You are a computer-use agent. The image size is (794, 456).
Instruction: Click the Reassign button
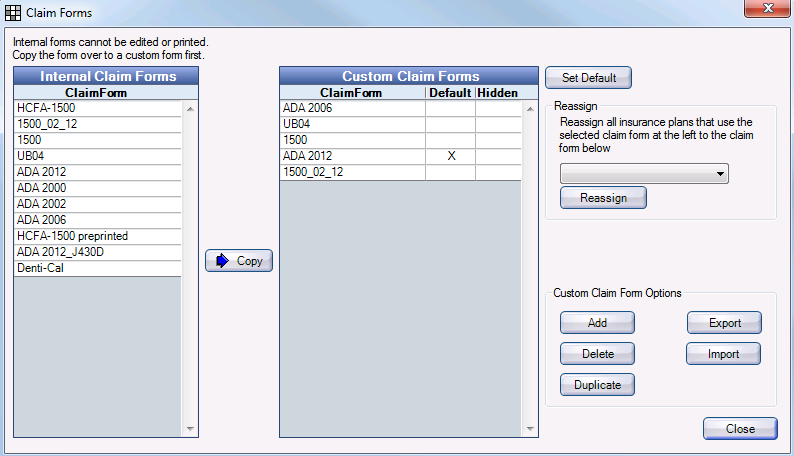click(x=603, y=197)
